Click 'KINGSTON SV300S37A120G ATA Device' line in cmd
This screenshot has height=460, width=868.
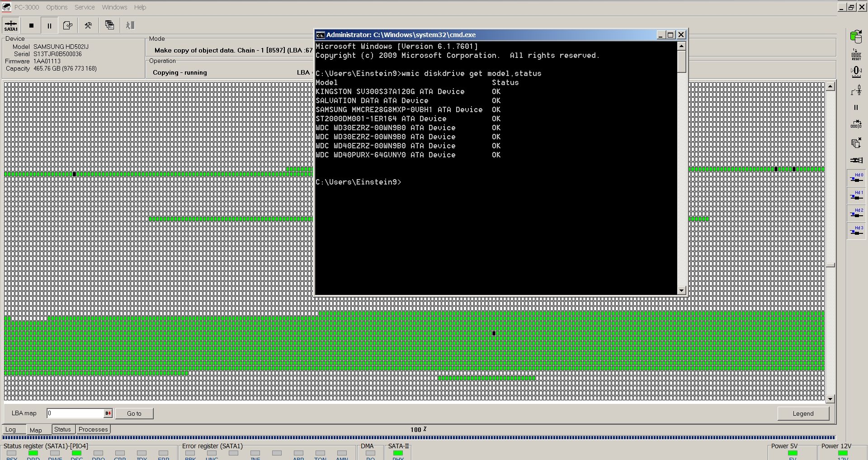coord(390,91)
